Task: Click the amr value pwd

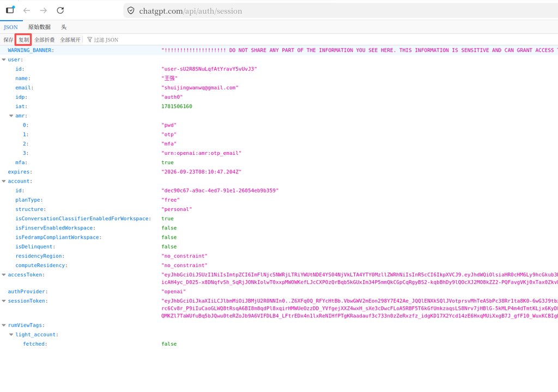Action: (169, 125)
